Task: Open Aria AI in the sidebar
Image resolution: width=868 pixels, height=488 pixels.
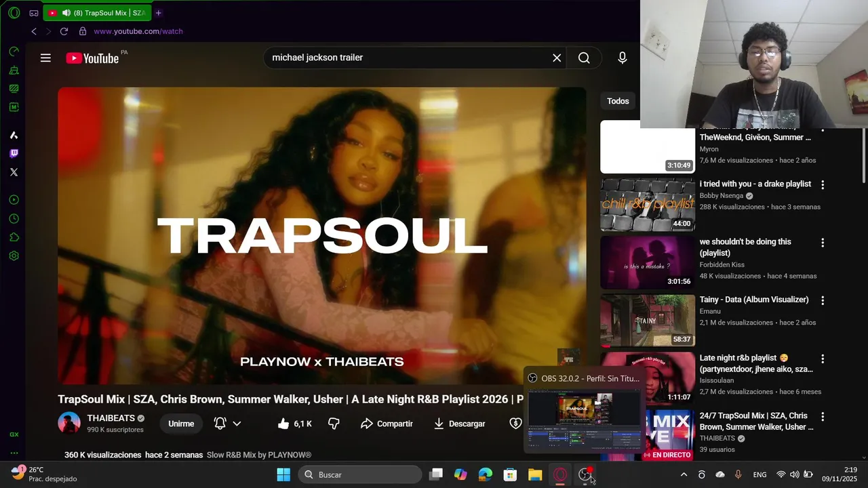Action: point(14,136)
